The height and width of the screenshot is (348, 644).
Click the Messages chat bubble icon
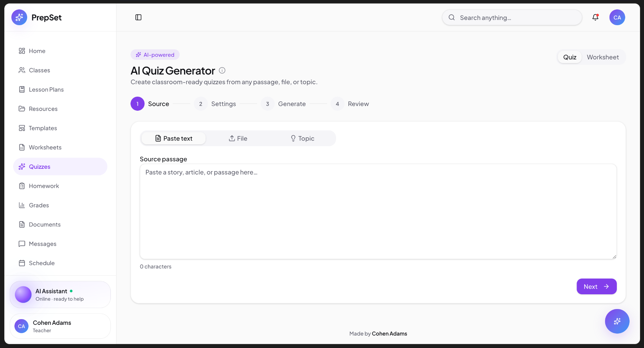[x=22, y=244]
